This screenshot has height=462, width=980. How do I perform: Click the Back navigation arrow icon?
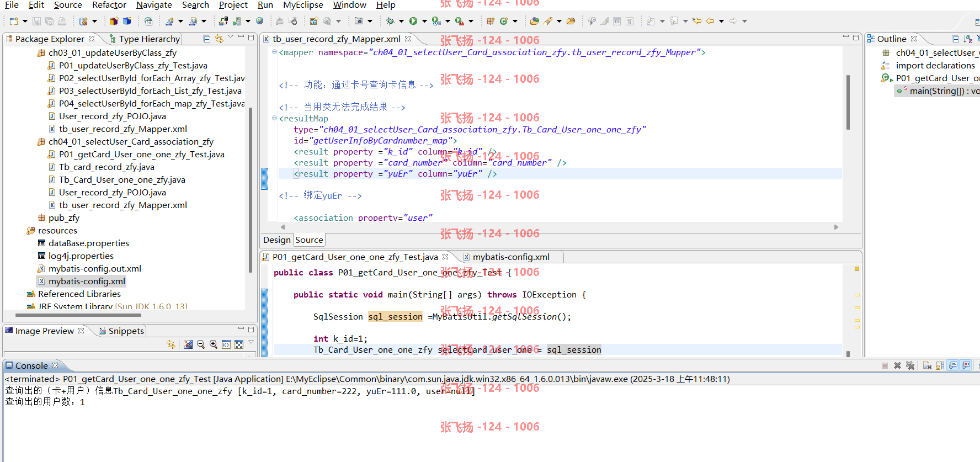(x=710, y=21)
